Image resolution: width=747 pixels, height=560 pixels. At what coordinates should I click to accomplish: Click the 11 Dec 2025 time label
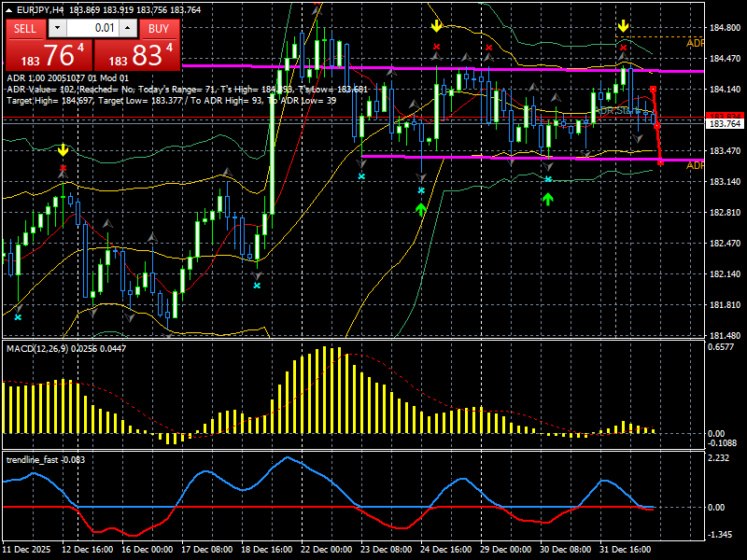coord(27,550)
